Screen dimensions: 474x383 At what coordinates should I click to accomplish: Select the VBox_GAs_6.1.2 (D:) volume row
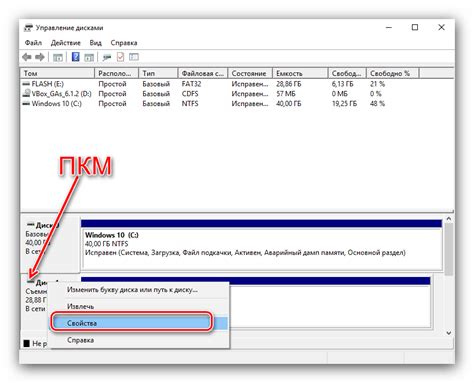(220, 94)
